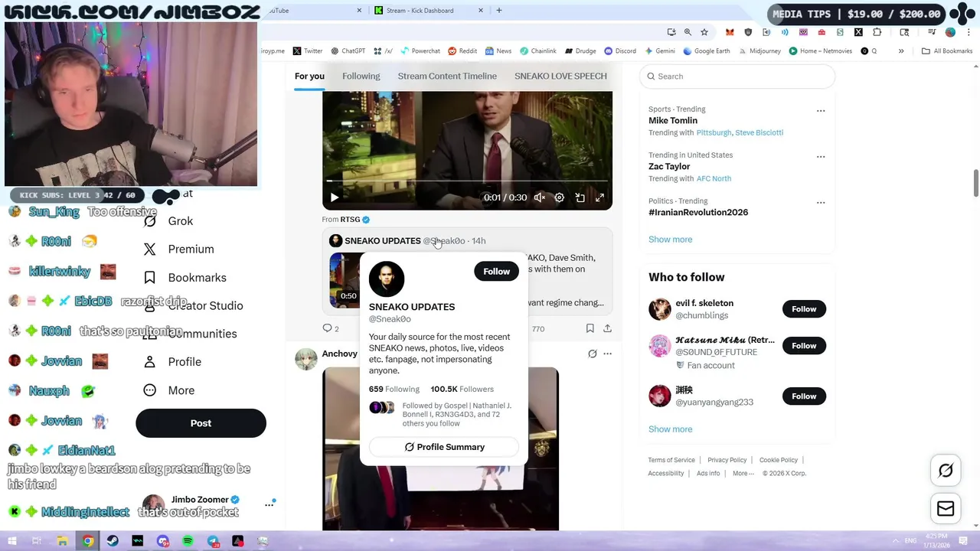This screenshot has width=980, height=551.
Task: Mute the video using speaker icon
Action: coord(539,197)
